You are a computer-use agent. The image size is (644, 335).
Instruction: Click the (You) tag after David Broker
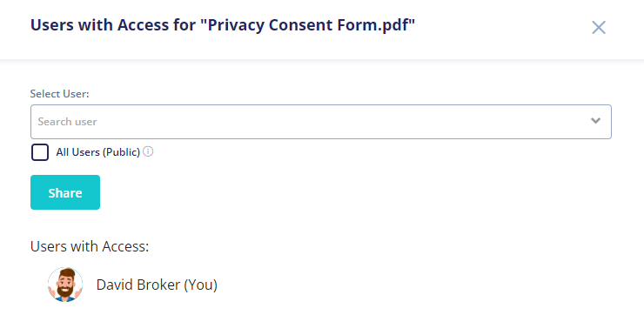(200, 285)
